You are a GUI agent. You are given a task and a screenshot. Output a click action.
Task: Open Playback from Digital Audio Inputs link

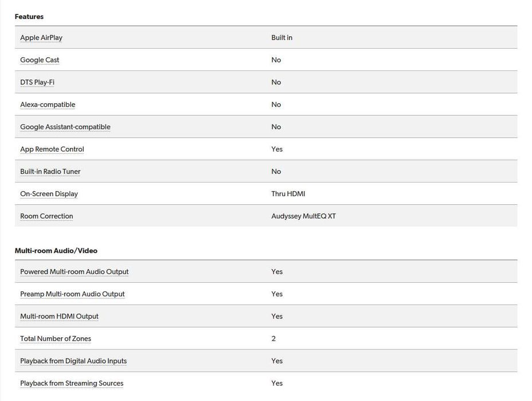73,361
